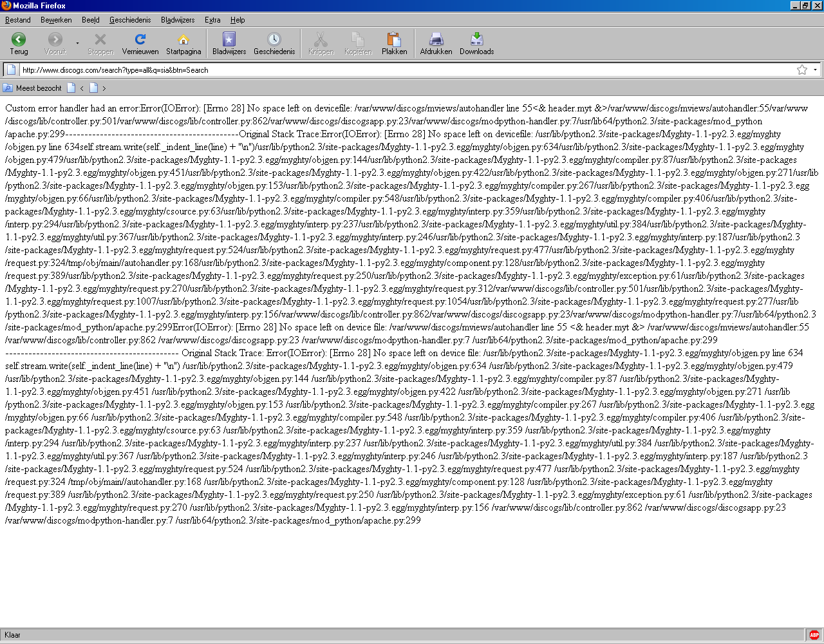Open the address bar history dropdown arrow
The image size is (824, 644).
815,70
